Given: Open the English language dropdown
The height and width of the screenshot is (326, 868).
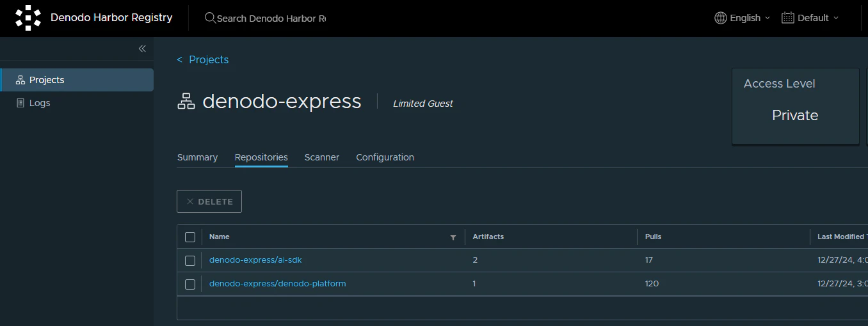Looking at the screenshot, I should pyautogui.click(x=743, y=18).
